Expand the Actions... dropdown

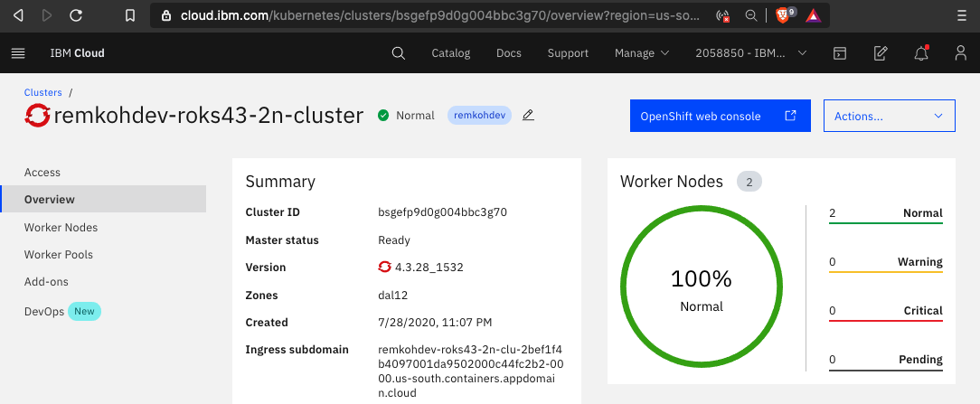pos(890,116)
